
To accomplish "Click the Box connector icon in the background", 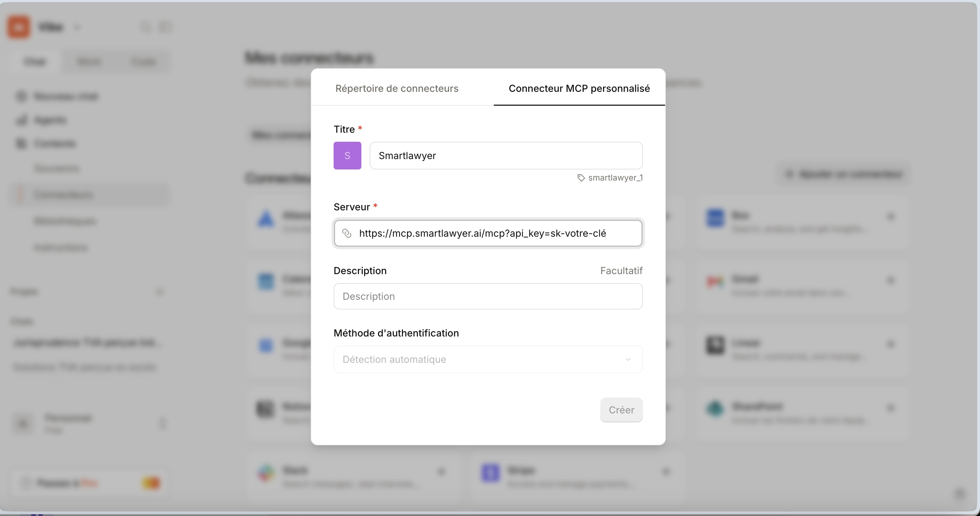I will pos(715,218).
